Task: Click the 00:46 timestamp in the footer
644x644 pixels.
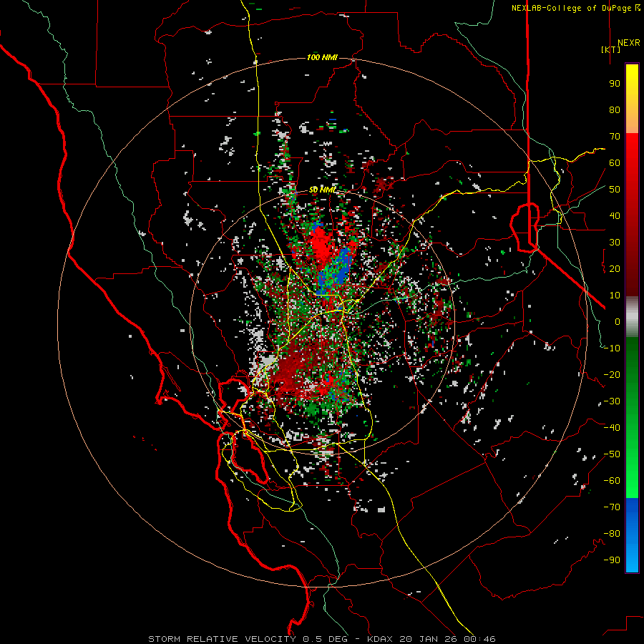Action: (479, 639)
